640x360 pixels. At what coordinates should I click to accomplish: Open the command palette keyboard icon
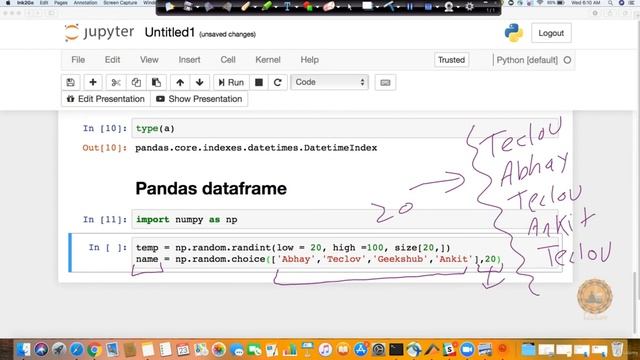[385, 82]
